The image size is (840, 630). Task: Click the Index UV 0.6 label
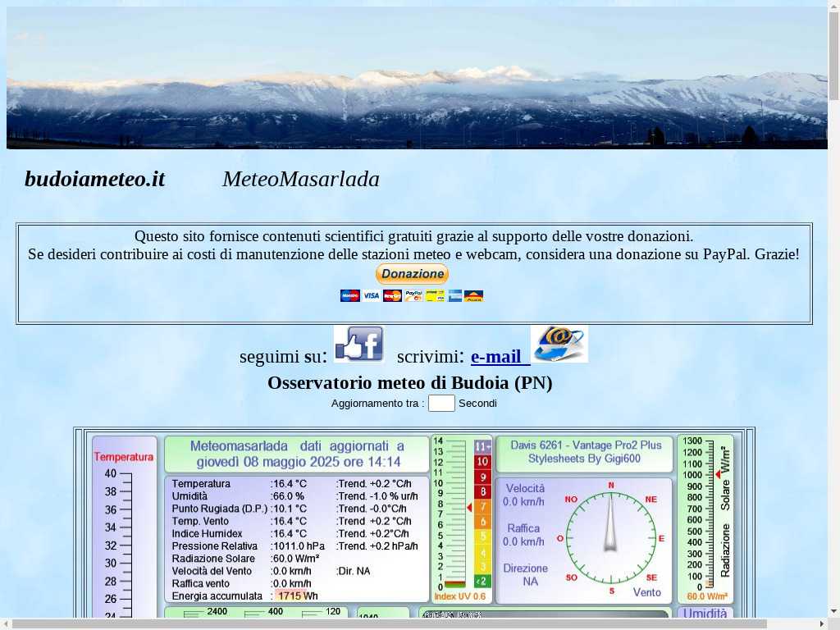[459, 596]
